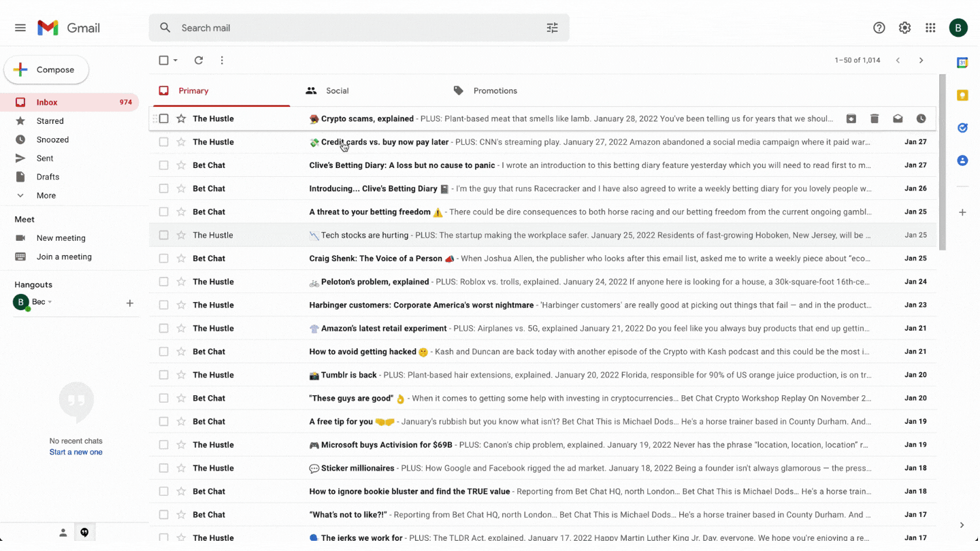
Task: Open the "What's not to like?!" email
Action: tap(542, 515)
